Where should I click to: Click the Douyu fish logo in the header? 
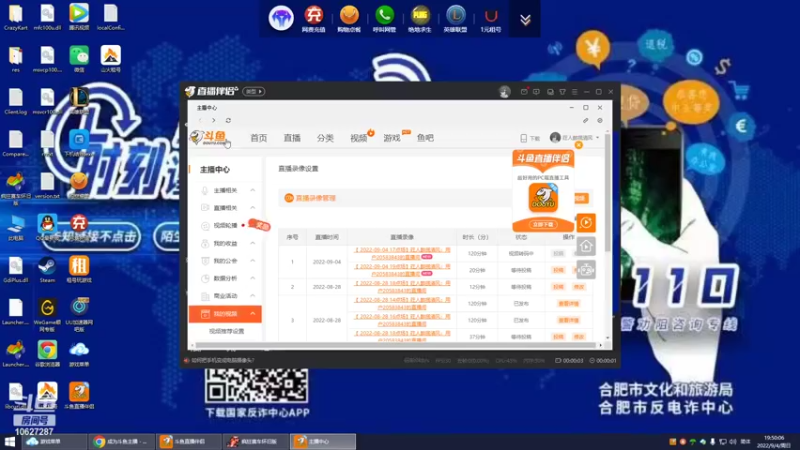coord(209,138)
